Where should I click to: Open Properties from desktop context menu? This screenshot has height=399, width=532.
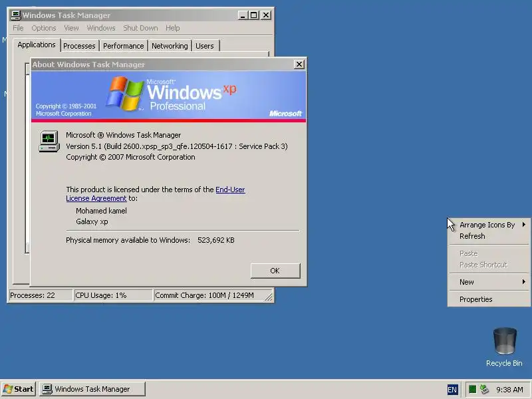click(x=489, y=299)
